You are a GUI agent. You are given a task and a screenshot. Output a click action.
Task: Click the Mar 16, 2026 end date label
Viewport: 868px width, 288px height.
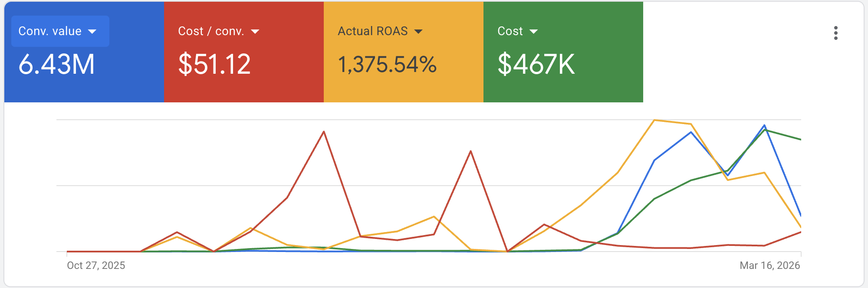pos(769,265)
